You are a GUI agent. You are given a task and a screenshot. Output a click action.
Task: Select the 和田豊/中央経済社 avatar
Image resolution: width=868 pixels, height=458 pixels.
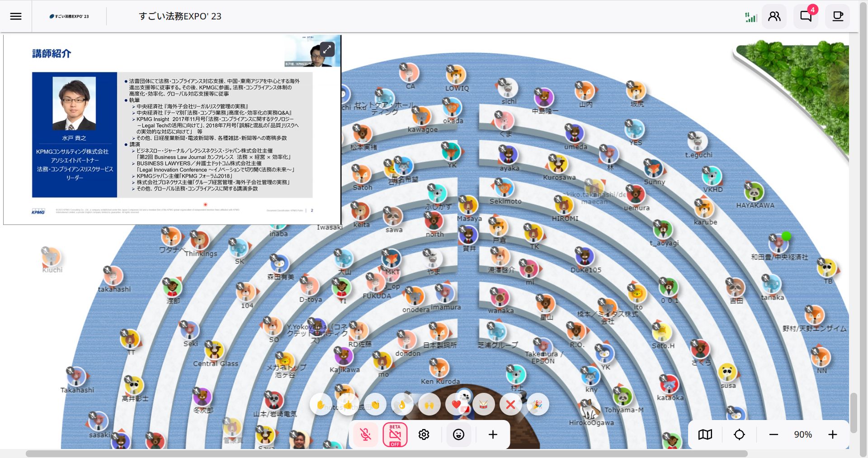[x=778, y=244]
